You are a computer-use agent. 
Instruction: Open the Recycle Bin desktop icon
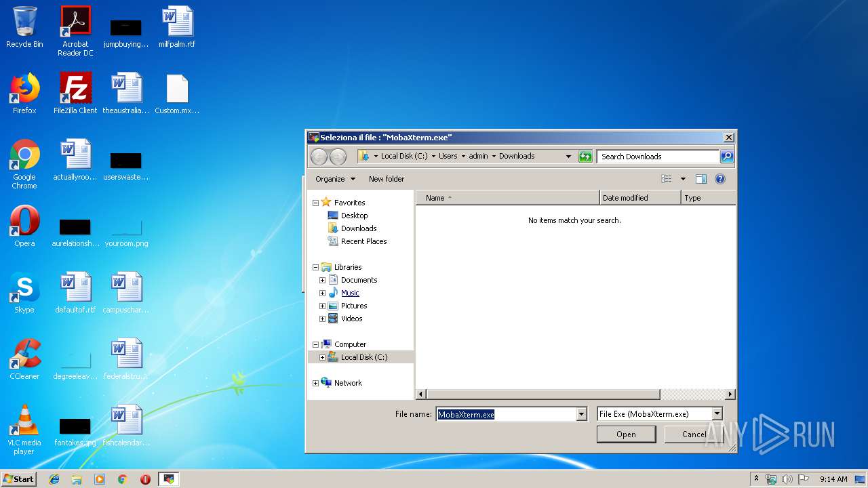pos(24,27)
